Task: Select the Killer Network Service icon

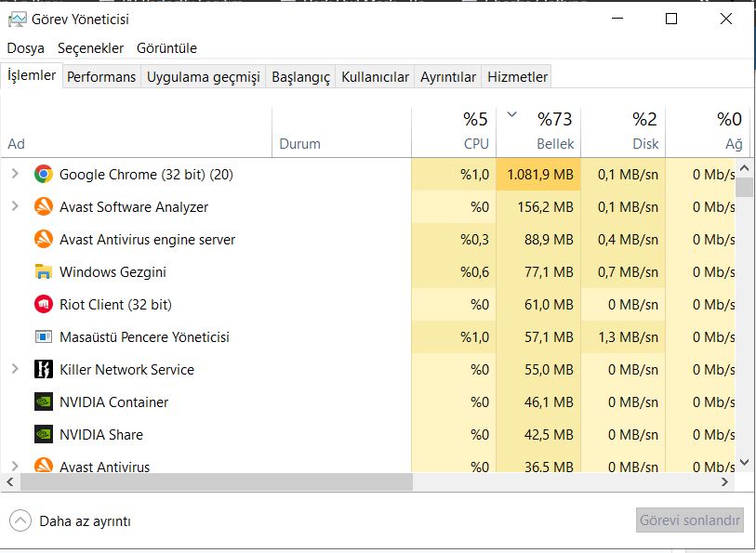Action: [43, 369]
